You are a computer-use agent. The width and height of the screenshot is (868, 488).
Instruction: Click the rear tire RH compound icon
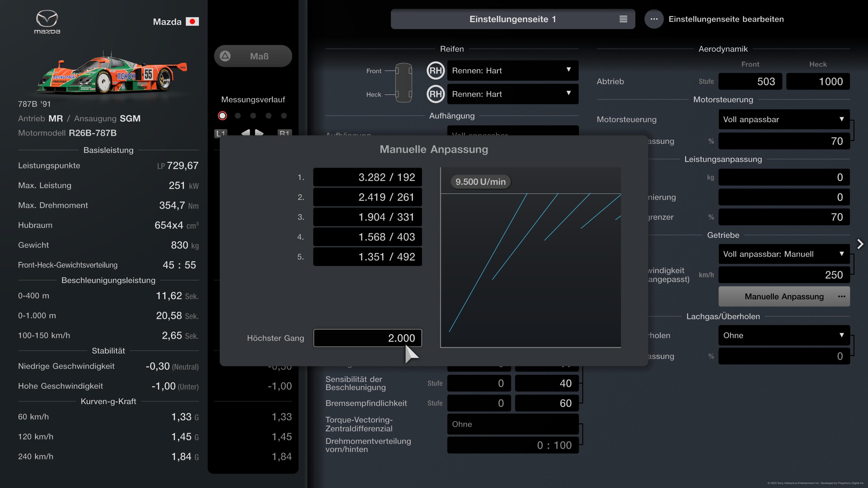[436, 94]
